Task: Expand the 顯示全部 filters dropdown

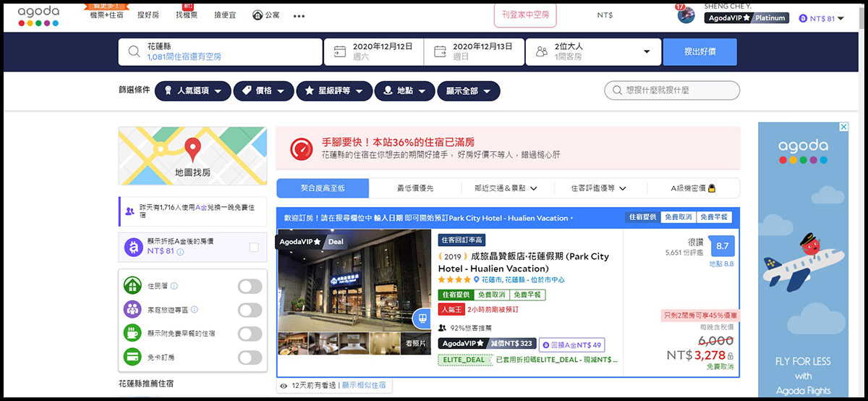Action: pyautogui.click(x=468, y=90)
